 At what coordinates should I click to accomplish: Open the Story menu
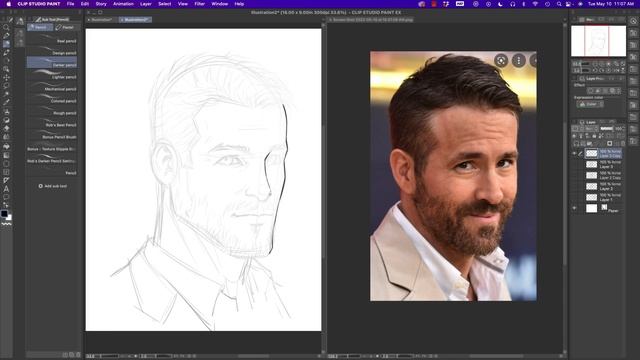[101, 4]
